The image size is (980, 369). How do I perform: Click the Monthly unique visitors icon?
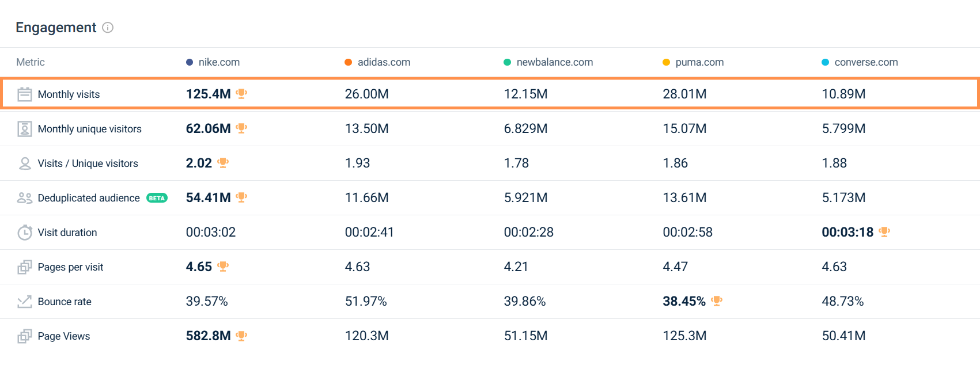[x=25, y=129]
